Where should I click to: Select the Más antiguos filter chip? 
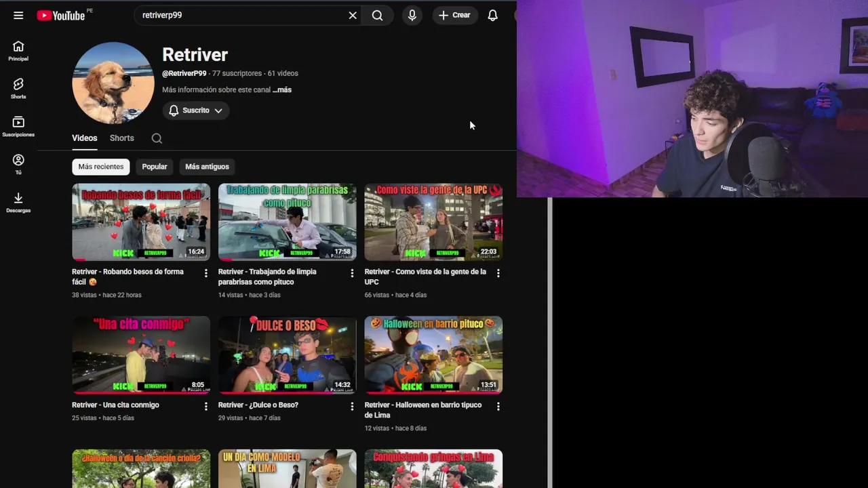point(208,167)
